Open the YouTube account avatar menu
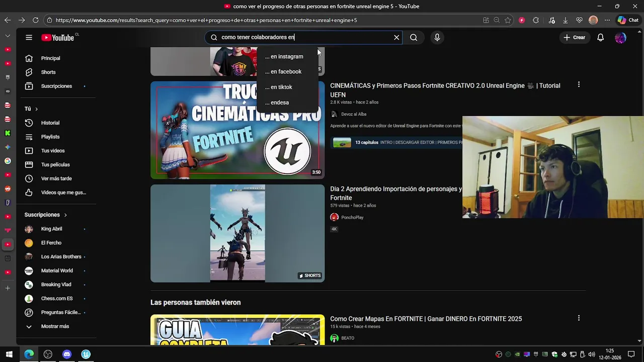Image resolution: width=644 pixels, height=362 pixels. click(x=620, y=37)
